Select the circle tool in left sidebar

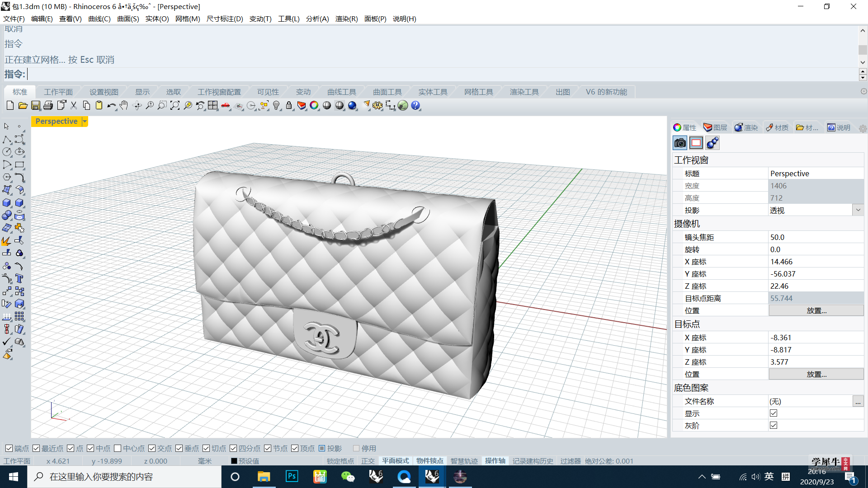pyautogui.click(x=7, y=152)
